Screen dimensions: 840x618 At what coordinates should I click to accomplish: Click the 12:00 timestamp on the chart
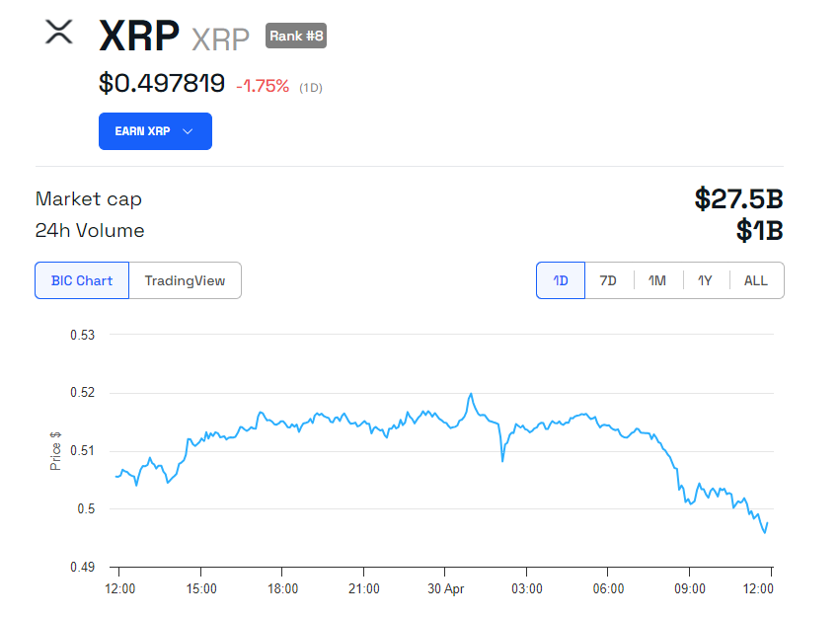(x=119, y=587)
